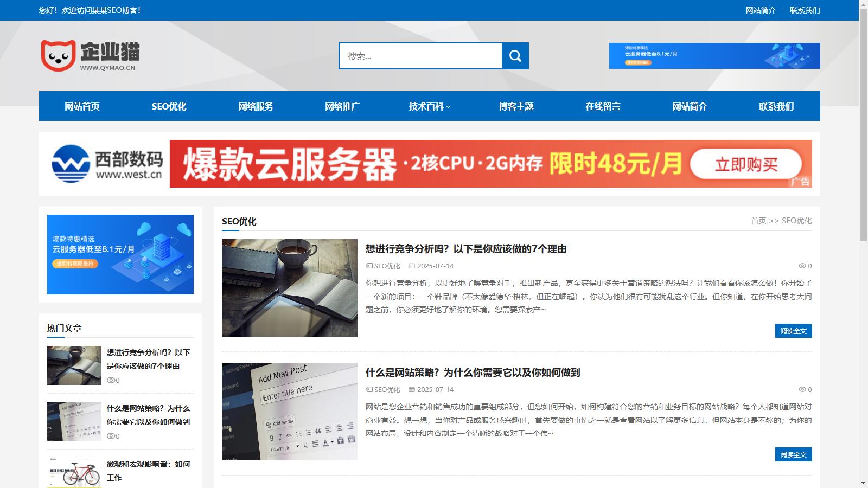Click the magnifier search button
This screenshot has height=488, width=868.
pos(515,56)
